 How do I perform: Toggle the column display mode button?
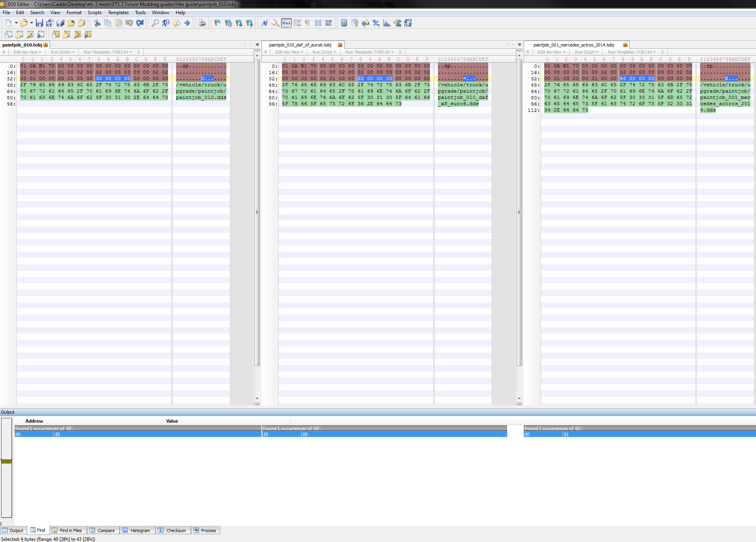318,23
